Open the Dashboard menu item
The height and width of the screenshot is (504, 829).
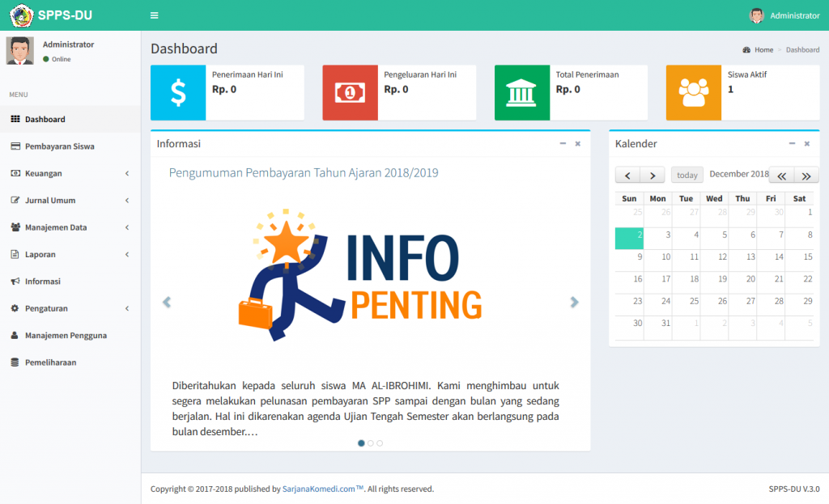click(x=70, y=119)
